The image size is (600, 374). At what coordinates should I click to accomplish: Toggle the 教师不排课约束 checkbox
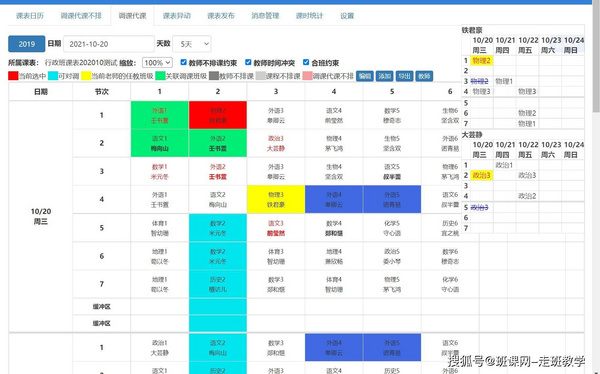pos(184,62)
